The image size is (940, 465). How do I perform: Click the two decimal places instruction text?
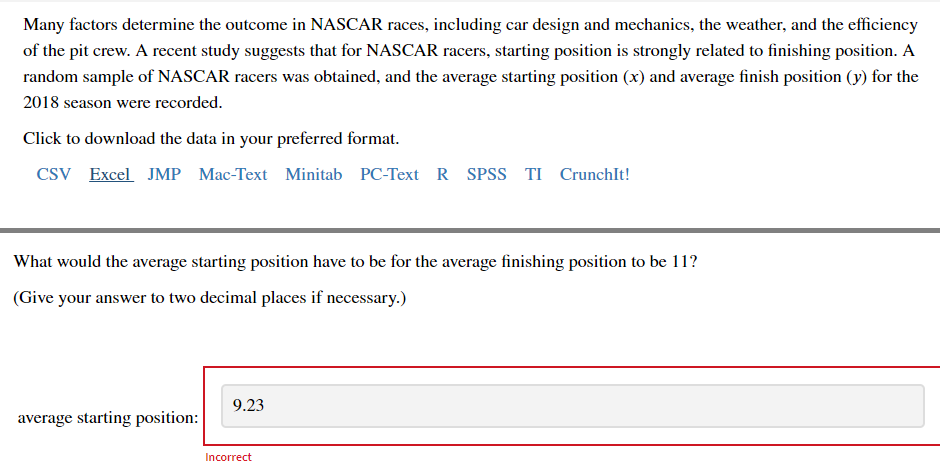click(x=210, y=298)
